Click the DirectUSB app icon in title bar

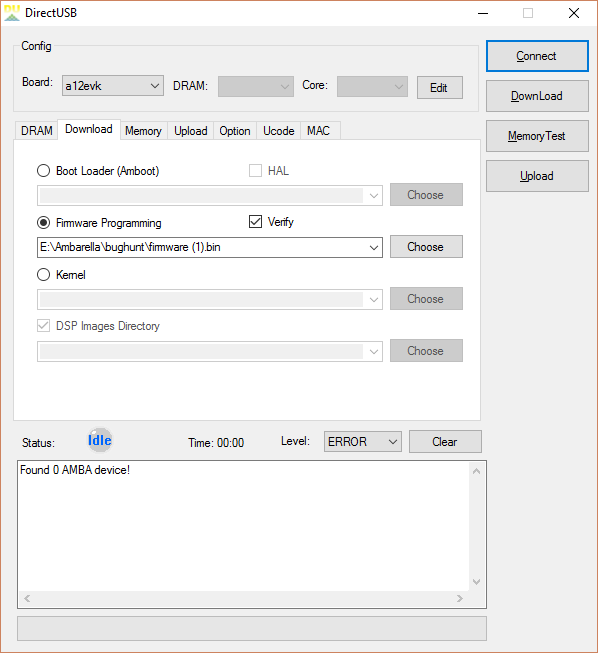[12, 13]
